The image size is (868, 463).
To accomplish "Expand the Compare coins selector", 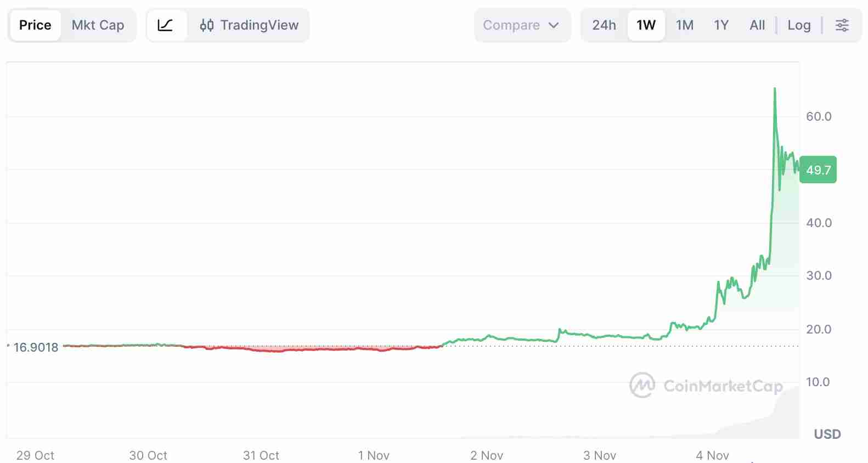I will pos(522,25).
